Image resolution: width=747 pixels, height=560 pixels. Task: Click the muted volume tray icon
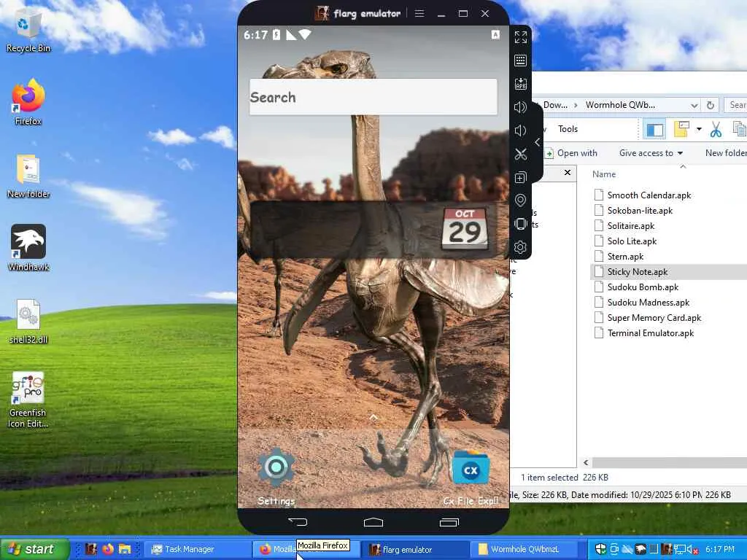[693, 549]
